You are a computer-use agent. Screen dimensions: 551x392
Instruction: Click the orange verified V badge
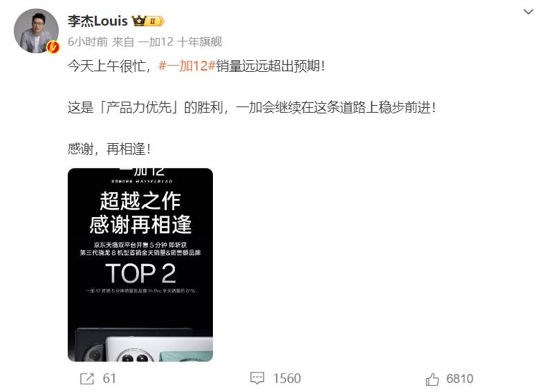[53, 47]
